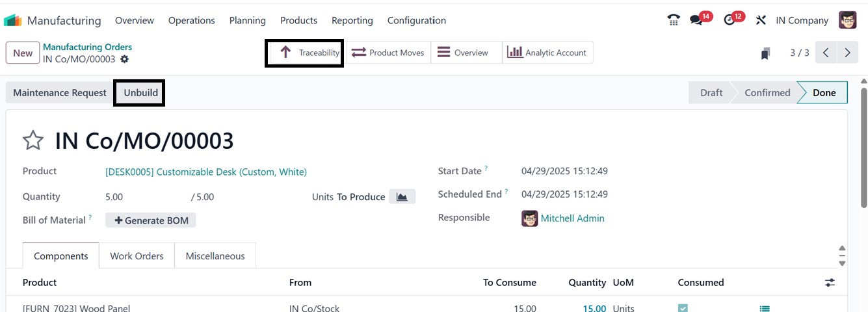Image resolution: width=868 pixels, height=312 pixels.
Task: Switch to the Work Orders tab
Action: (x=137, y=256)
